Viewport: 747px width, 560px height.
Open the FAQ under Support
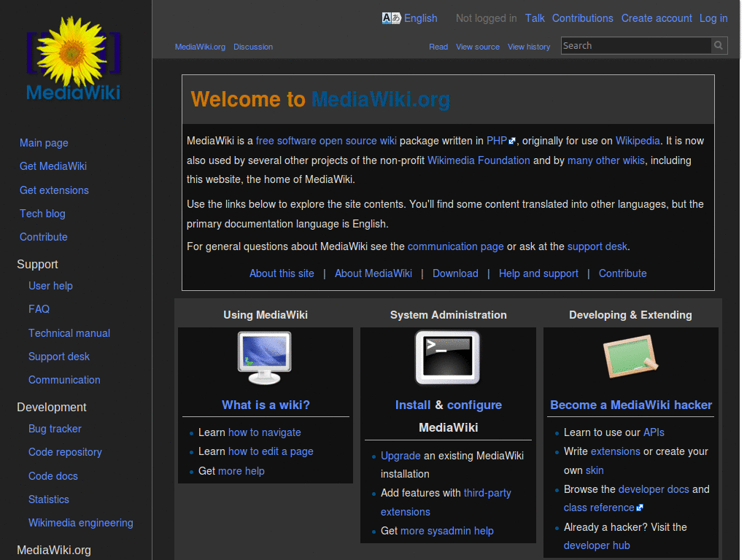point(39,309)
